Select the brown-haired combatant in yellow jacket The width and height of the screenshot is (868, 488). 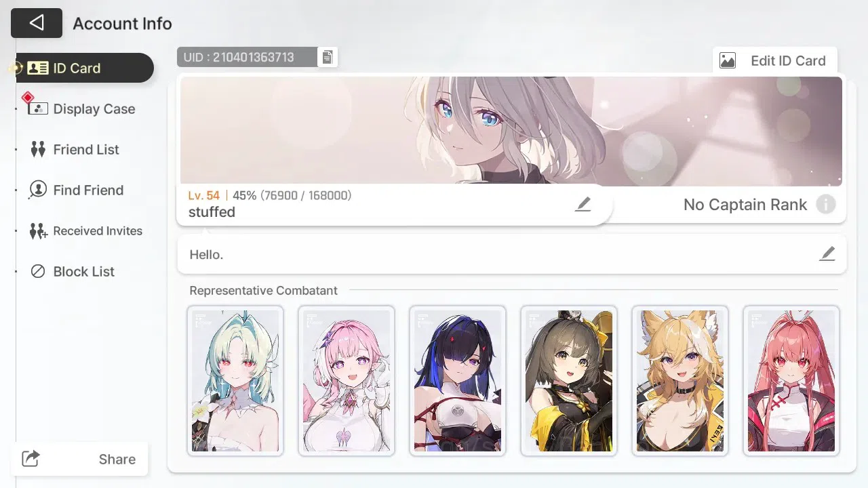[x=569, y=381]
